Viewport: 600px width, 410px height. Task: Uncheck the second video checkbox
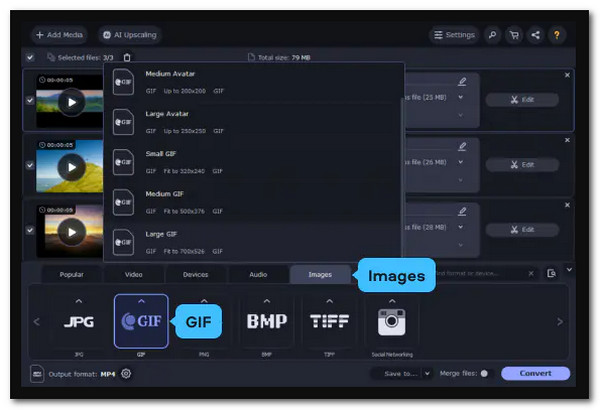pos(30,165)
